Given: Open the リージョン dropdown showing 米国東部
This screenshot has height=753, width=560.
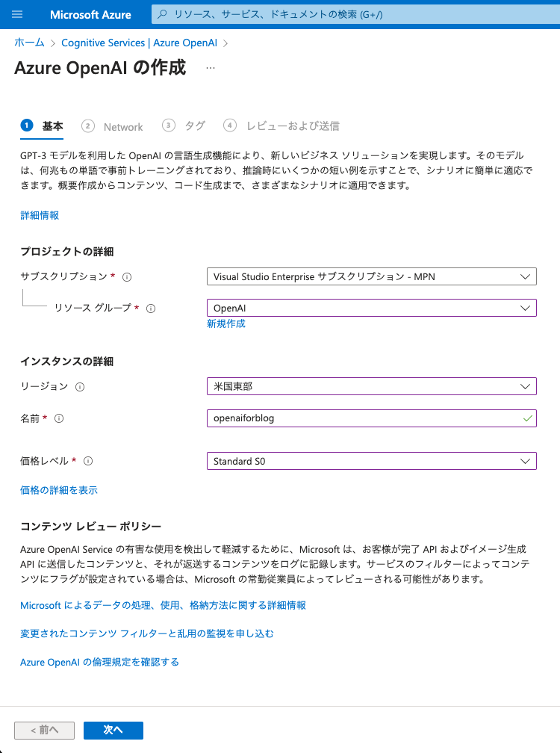Looking at the screenshot, I should 372,386.
